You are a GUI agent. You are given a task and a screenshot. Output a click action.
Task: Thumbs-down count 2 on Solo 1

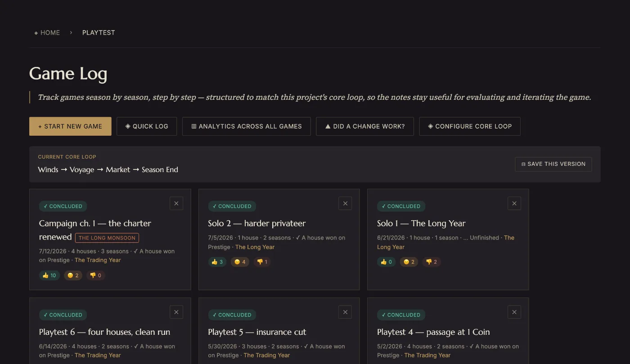coord(432,262)
